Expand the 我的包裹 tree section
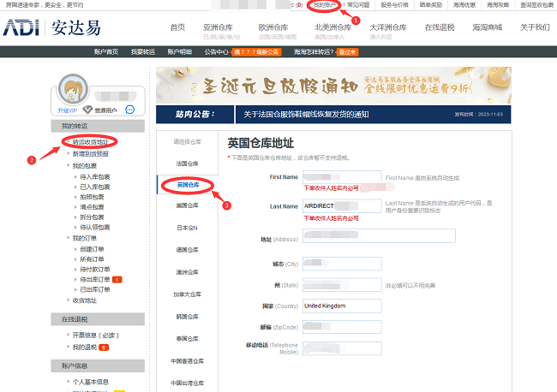This screenshot has height=392, width=557. [84, 165]
